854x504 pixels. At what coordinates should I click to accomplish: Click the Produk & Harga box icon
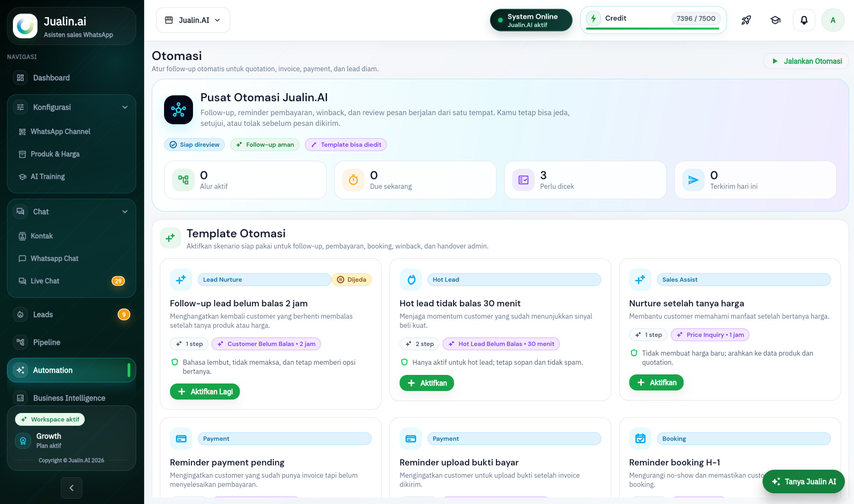pyautogui.click(x=23, y=154)
